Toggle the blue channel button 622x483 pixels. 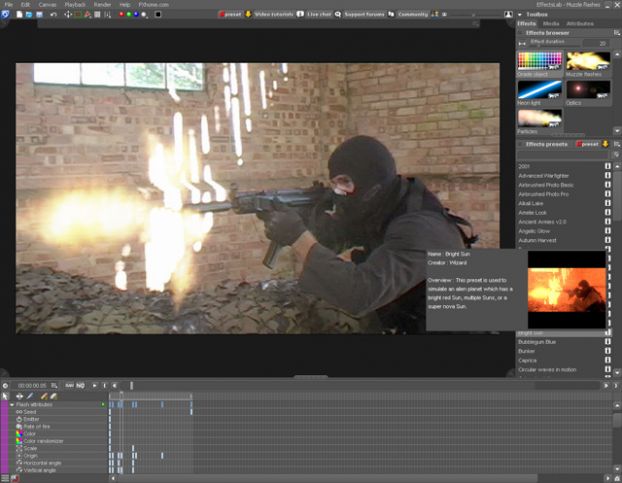tap(136, 14)
